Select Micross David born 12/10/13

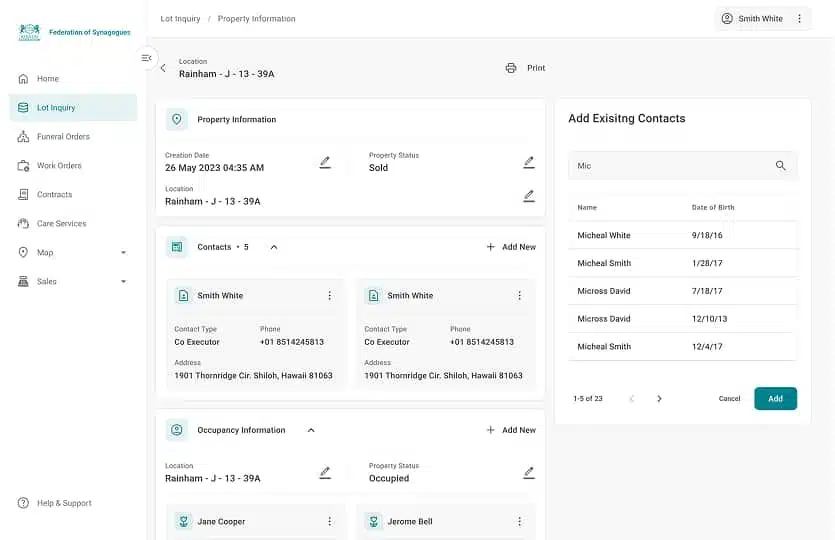coord(683,318)
